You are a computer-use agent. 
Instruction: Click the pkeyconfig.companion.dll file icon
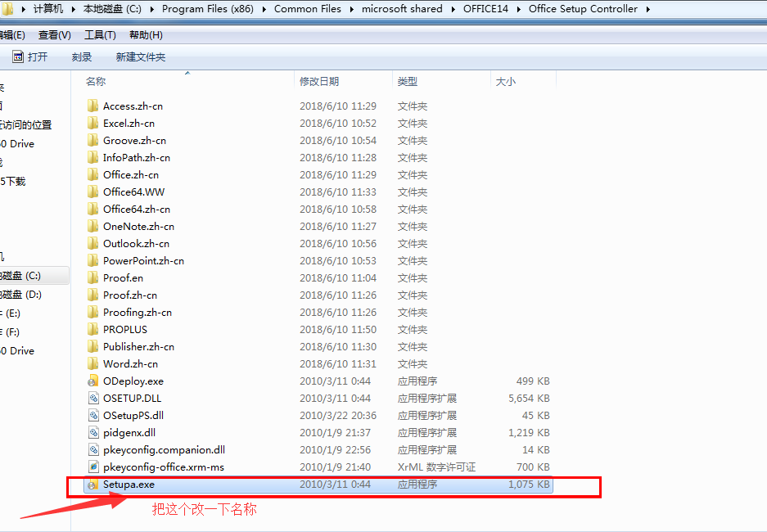(x=93, y=449)
